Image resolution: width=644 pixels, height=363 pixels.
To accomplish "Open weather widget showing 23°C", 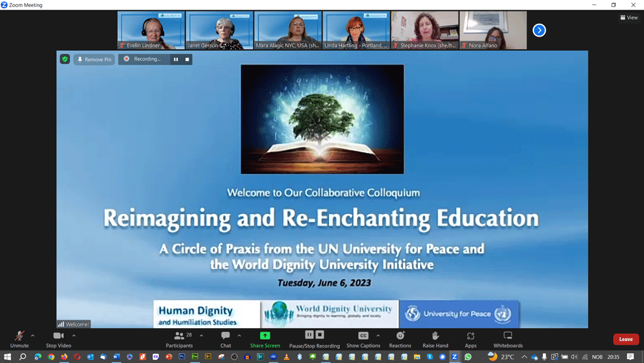I will [x=501, y=357].
